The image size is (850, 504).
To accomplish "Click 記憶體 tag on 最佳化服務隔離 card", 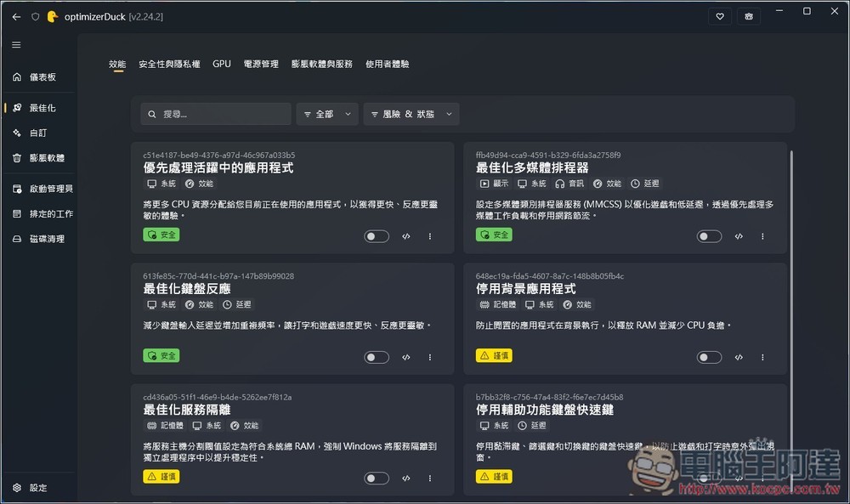I will (x=165, y=426).
